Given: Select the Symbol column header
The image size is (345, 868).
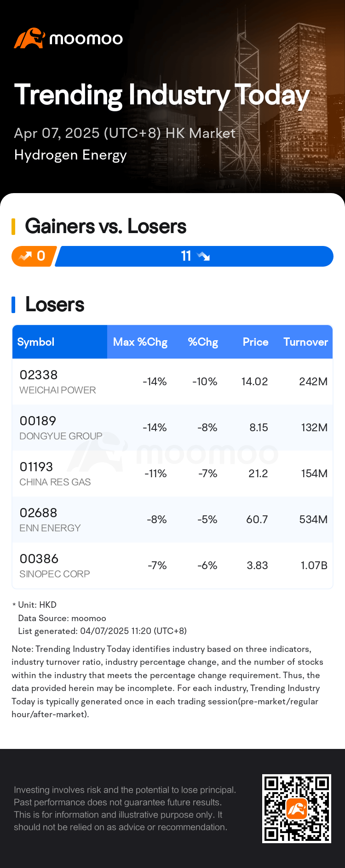Looking at the screenshot, I should pyautogui.click(x=36, y=342).
